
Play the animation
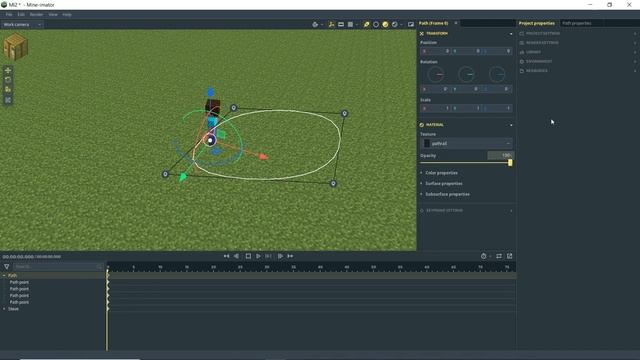[258, 256]
